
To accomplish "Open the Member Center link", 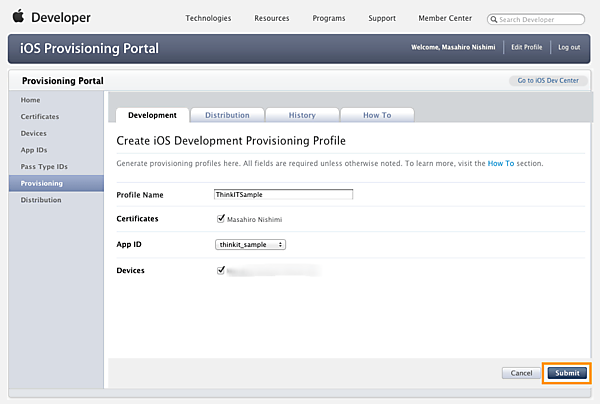I will [x=448, y=18].
